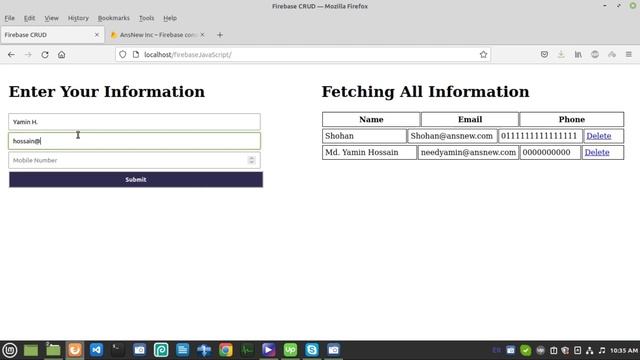Switch to the AnsNew Inc Firebase console tab

(158, 35)
